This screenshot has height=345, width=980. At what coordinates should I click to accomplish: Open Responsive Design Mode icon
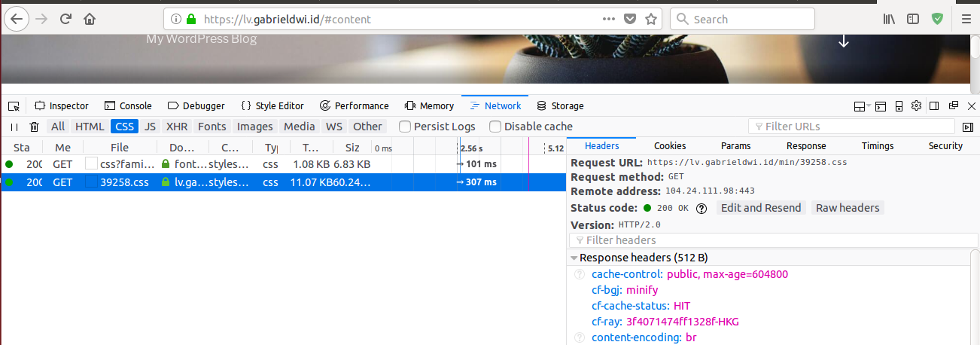[x=898, y=106]
